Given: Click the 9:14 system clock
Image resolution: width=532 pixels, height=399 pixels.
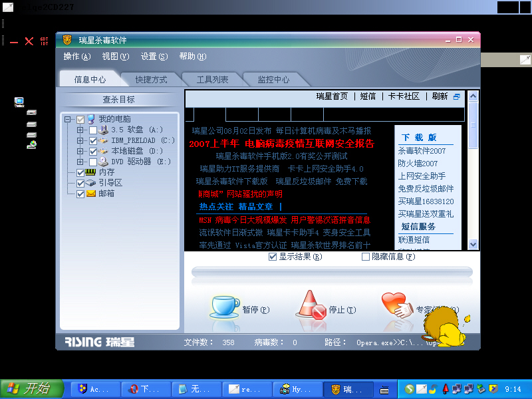Looking at the screenshot, I should (513, 389).
